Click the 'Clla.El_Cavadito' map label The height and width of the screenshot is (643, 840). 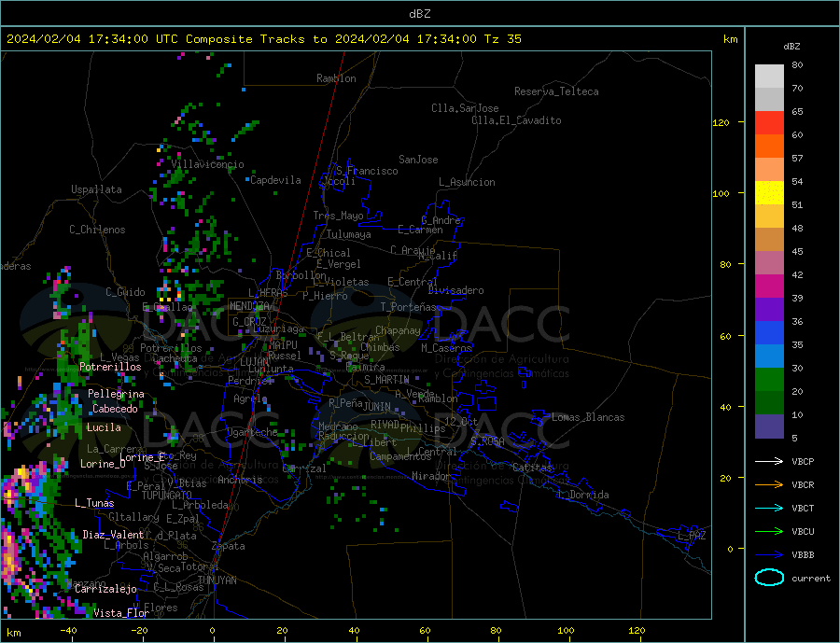(x=516, y=120)
